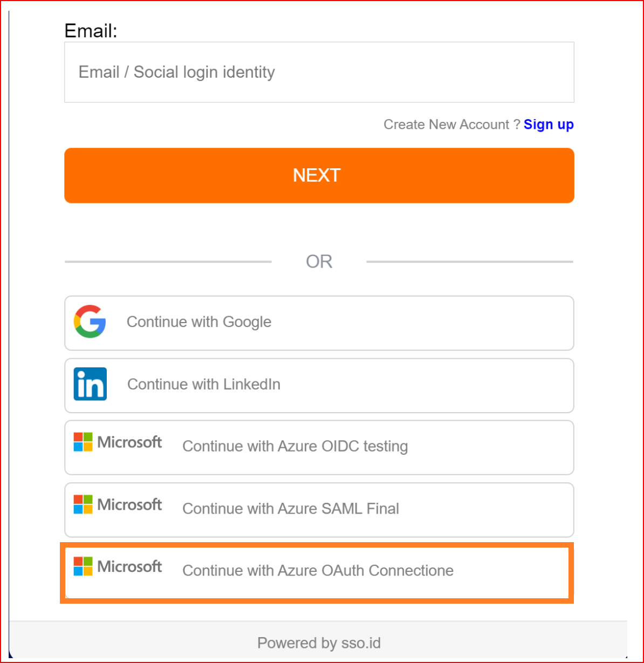Viewport: 644px width, 663px height.
Task: Open the Sign up link
Action: click(549, 125)
